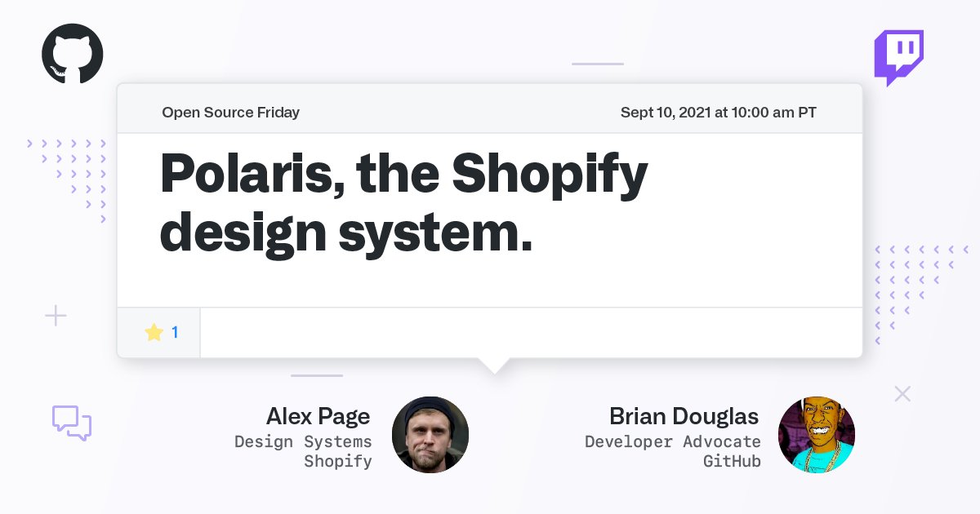The image size is (980, 514).
Task: Click Alex Page's profile photo
Action: click(x=430, y=435)
